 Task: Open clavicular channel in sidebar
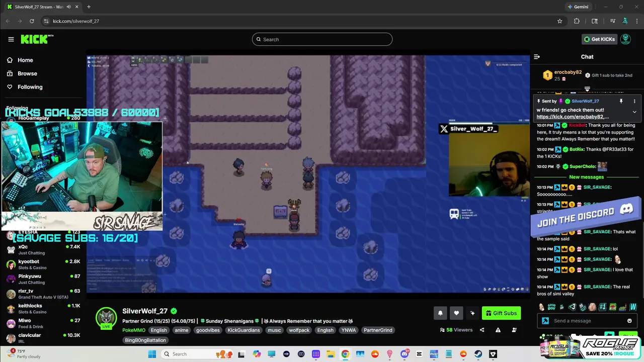point(43,338)
